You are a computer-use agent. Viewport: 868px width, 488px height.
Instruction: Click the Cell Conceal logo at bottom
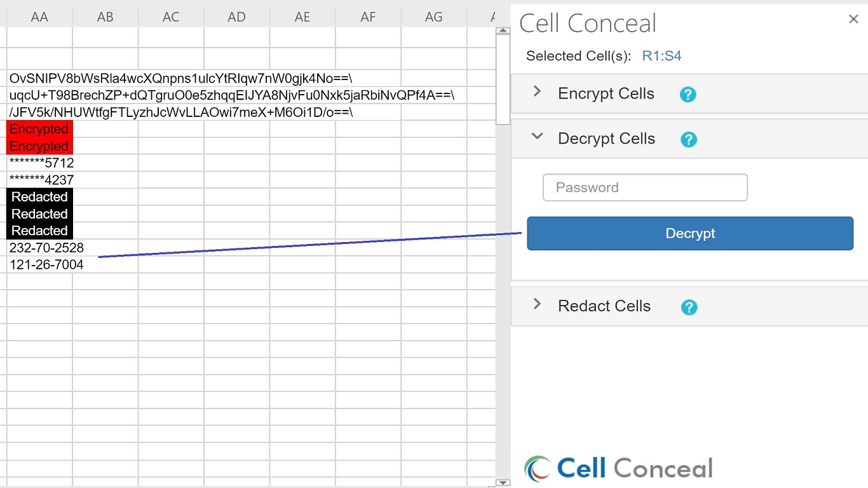618,469
